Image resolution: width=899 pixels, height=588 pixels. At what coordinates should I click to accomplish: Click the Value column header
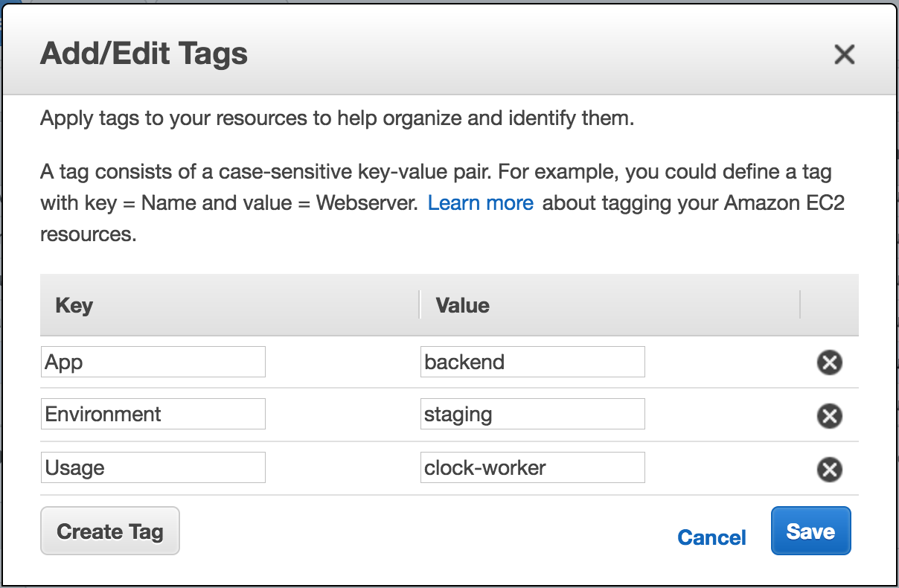tap(461, 305)
